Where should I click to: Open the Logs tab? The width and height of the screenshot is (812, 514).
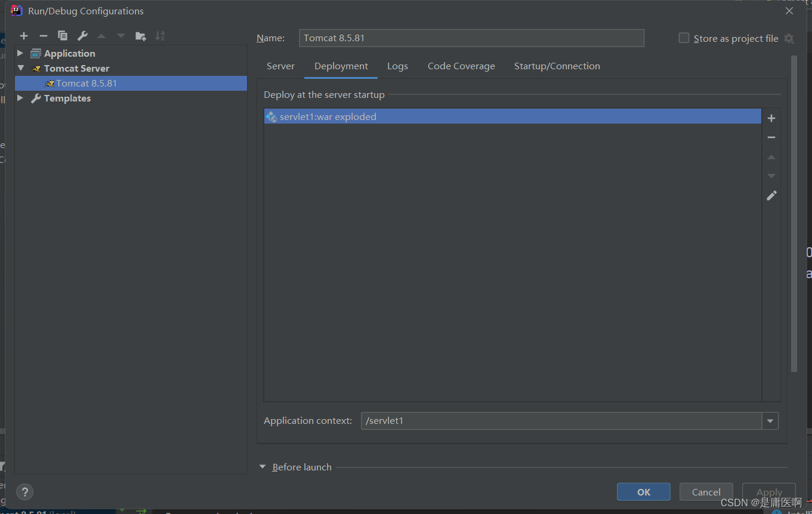(397, 66)
